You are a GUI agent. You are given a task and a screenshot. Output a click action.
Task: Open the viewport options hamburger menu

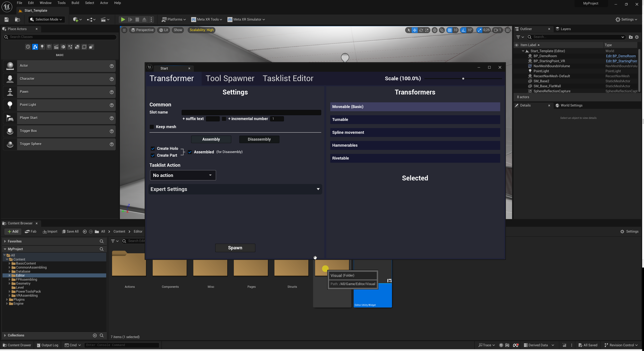click(124, 30)
